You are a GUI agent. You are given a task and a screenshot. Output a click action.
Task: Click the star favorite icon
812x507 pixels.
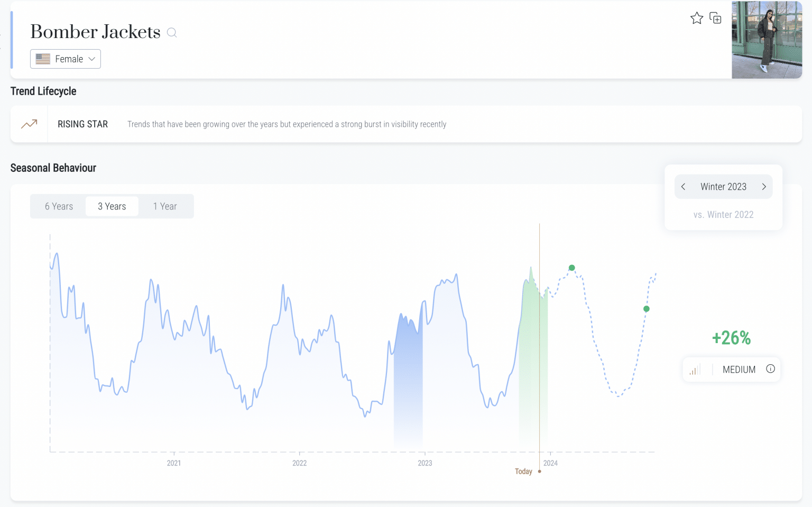point(697,19)
